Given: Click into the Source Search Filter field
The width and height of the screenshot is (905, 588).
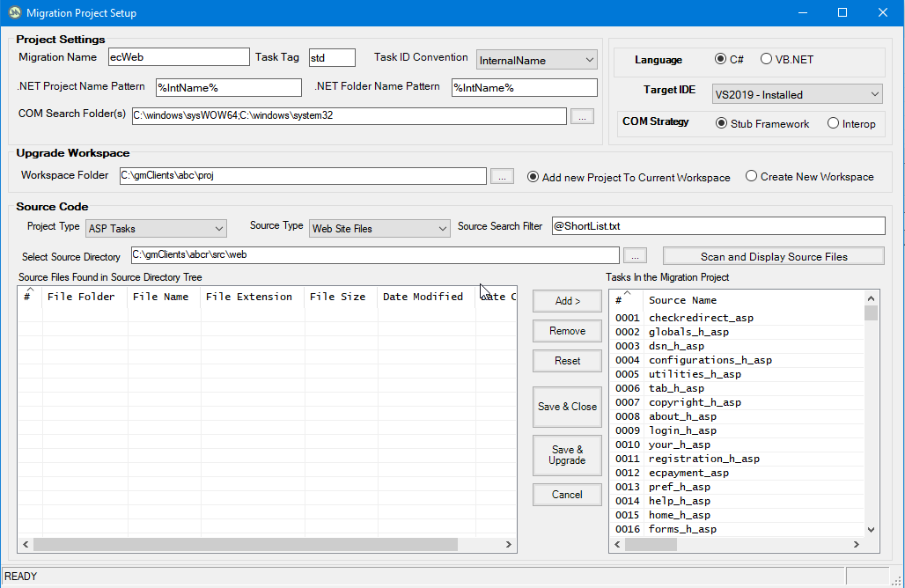Looking at the screenshot, I should click(717, 226).
